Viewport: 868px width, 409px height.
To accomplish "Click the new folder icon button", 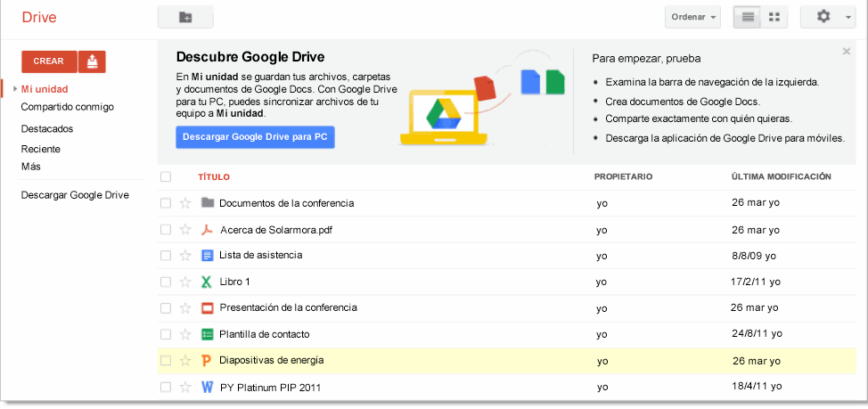I will 185,17.
